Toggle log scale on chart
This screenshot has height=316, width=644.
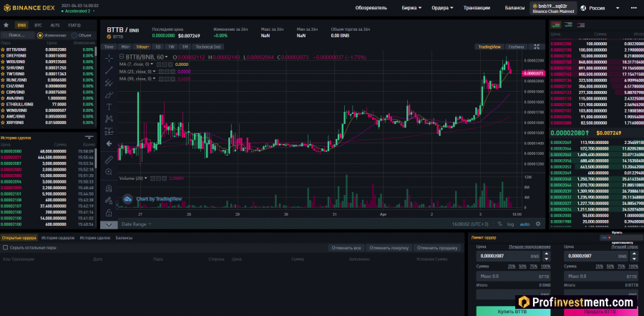pos(510,224)
